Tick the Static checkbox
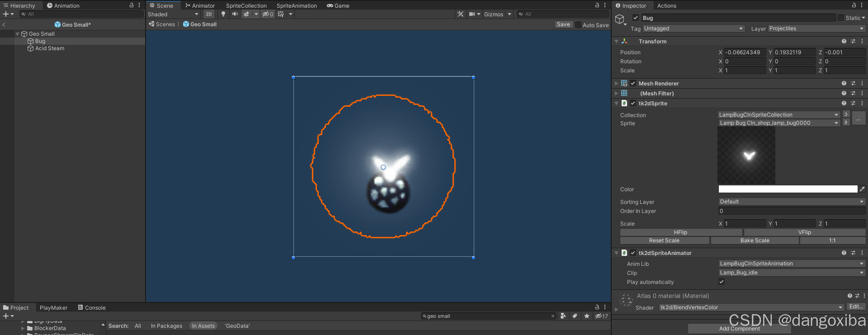868x335 pixels. pyautogui.click(x=841, y=18)
